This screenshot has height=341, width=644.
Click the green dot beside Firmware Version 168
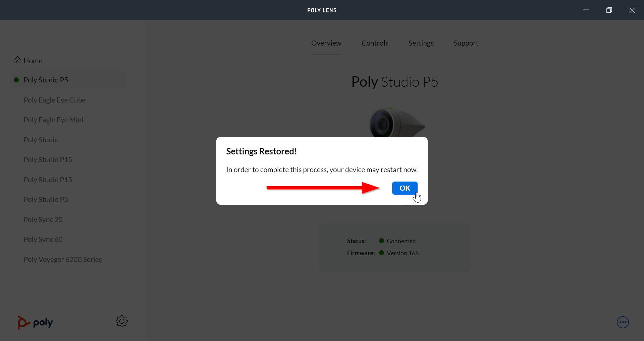(x=381, y=253)
